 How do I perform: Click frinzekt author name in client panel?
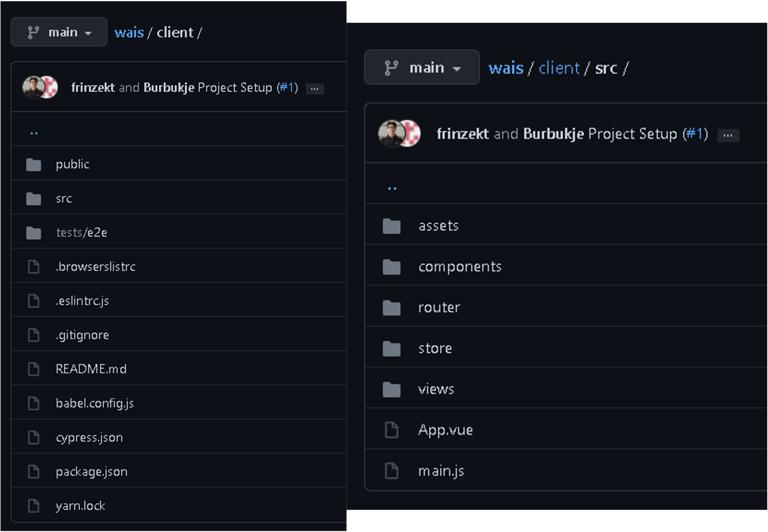pos(93,88)
